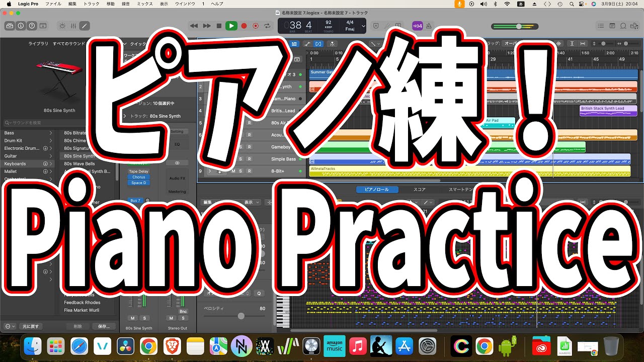This screenshot has width=644, height=362.
Task: Solo the Gameboy track
Action: (x=240, y=147)
